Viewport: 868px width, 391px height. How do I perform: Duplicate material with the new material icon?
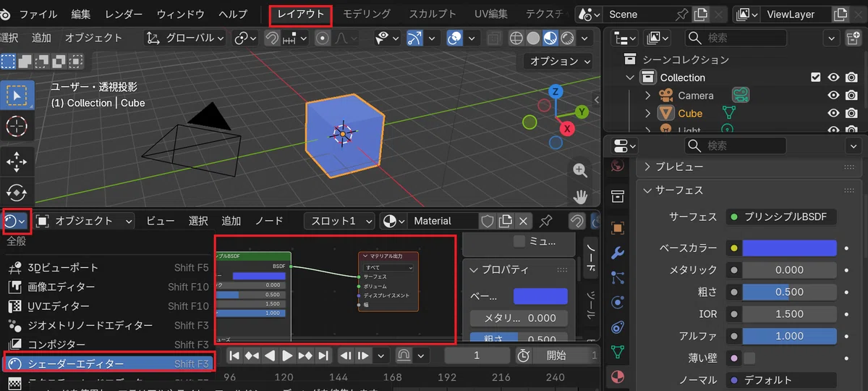coord(506,221)
